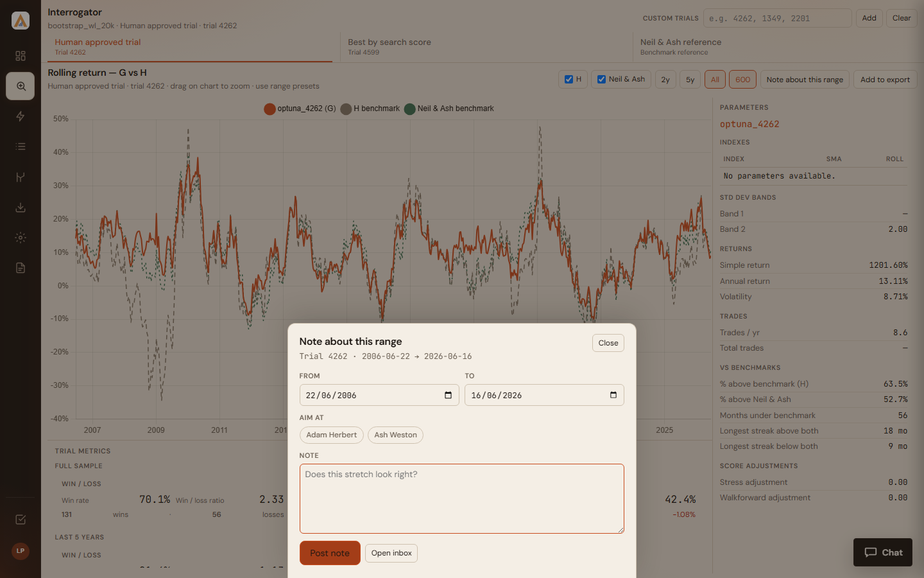Screen dimensions: 924x578
Task: Click the LP user avatar
Action: coord(21,551)
